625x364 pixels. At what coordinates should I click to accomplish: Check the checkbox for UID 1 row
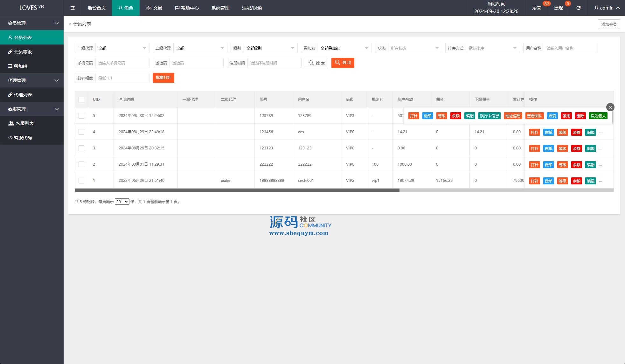click(x=81, y=181)
